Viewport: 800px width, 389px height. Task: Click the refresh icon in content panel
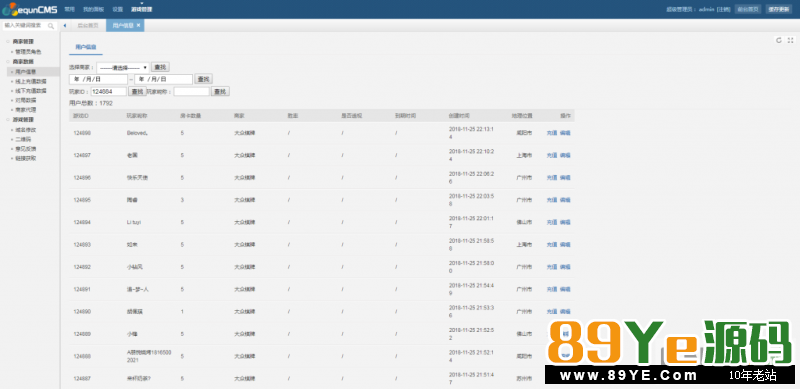[x=779, y=40]
